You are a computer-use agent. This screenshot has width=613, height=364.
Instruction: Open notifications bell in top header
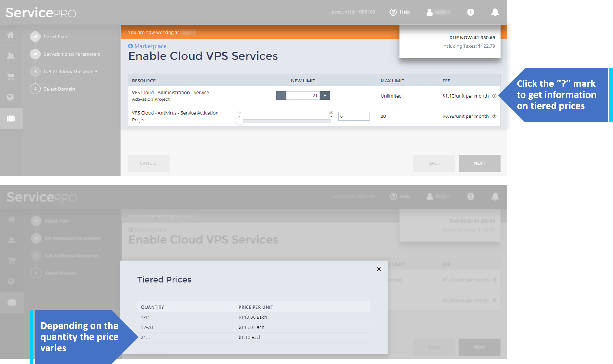click(x=495, y=12)
